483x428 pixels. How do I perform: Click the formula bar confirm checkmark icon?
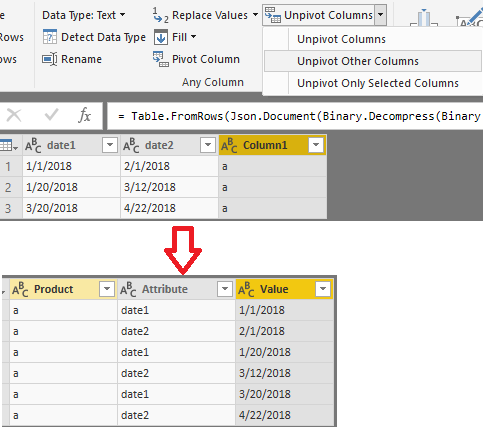pyautogui.click(x=51, y=115)
